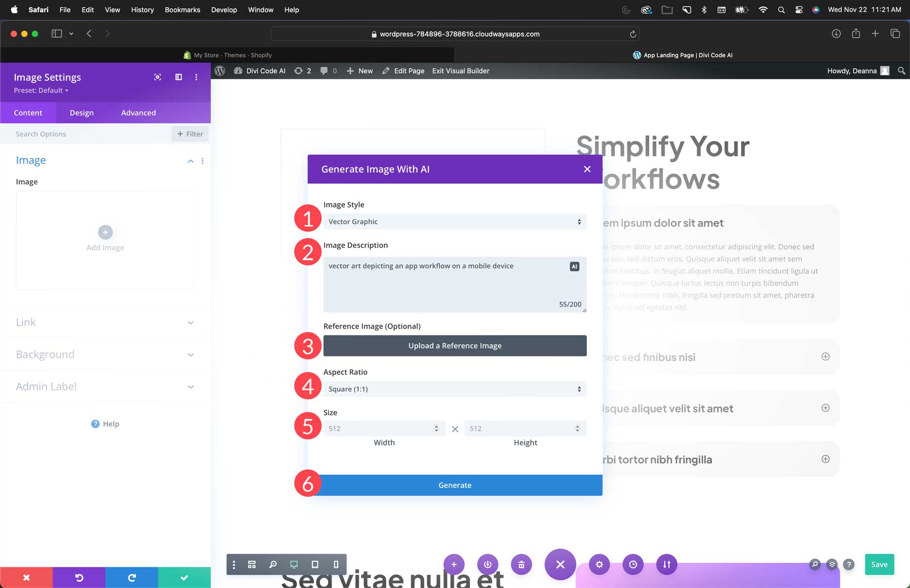Click the Image Description text area
This screenshot has height=588, width=910.
coord(455,284)
